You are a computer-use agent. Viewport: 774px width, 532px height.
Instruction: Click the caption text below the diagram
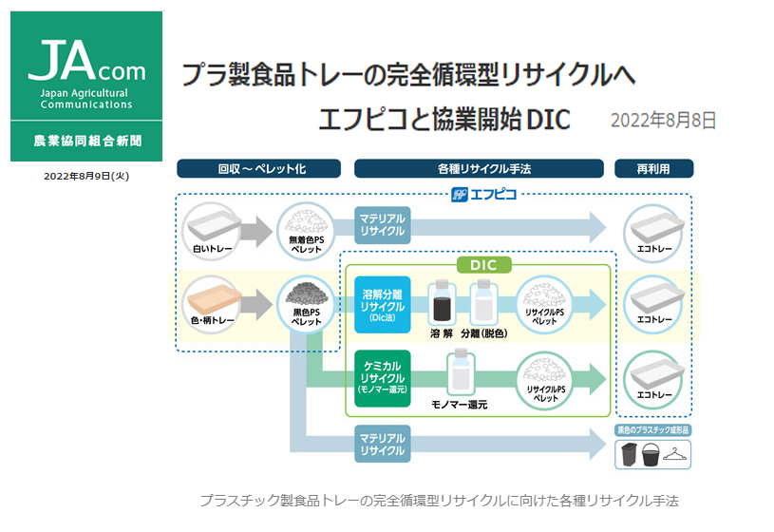[440, 501]
